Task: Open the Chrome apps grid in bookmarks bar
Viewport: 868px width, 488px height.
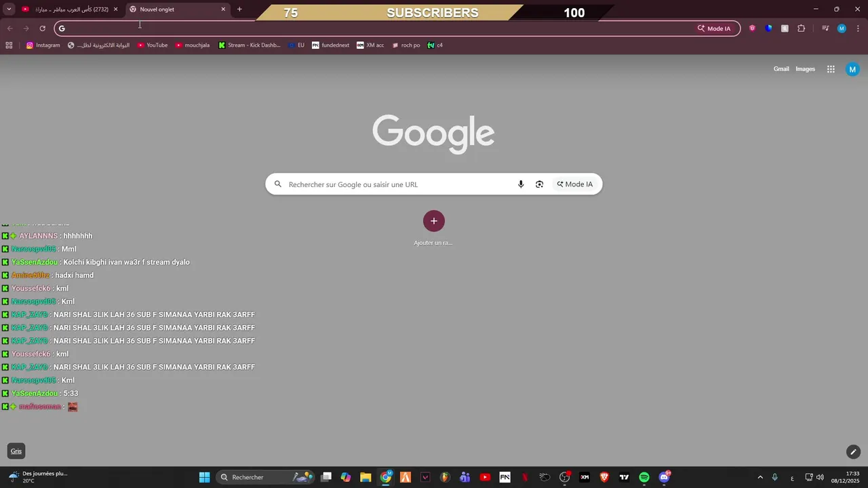Action: (9, 45)
